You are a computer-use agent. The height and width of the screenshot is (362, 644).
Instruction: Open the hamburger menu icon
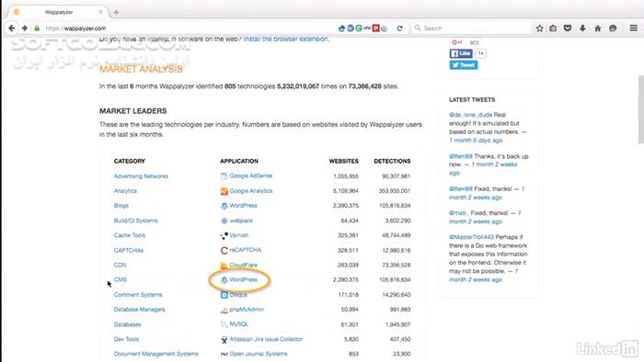[x=634, y=28]
